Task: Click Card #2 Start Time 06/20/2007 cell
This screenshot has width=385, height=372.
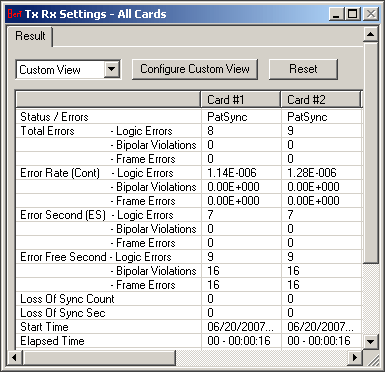Action: point(320,327)
